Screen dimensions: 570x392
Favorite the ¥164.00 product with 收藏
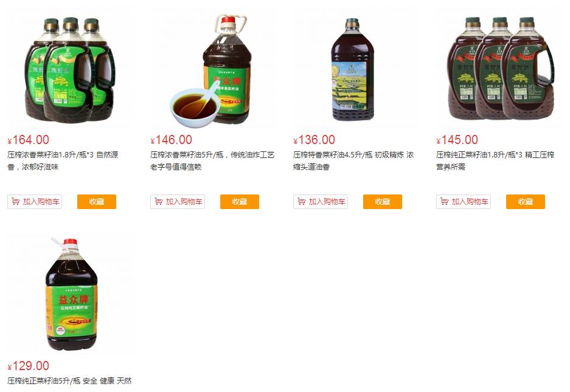[97, 202]
